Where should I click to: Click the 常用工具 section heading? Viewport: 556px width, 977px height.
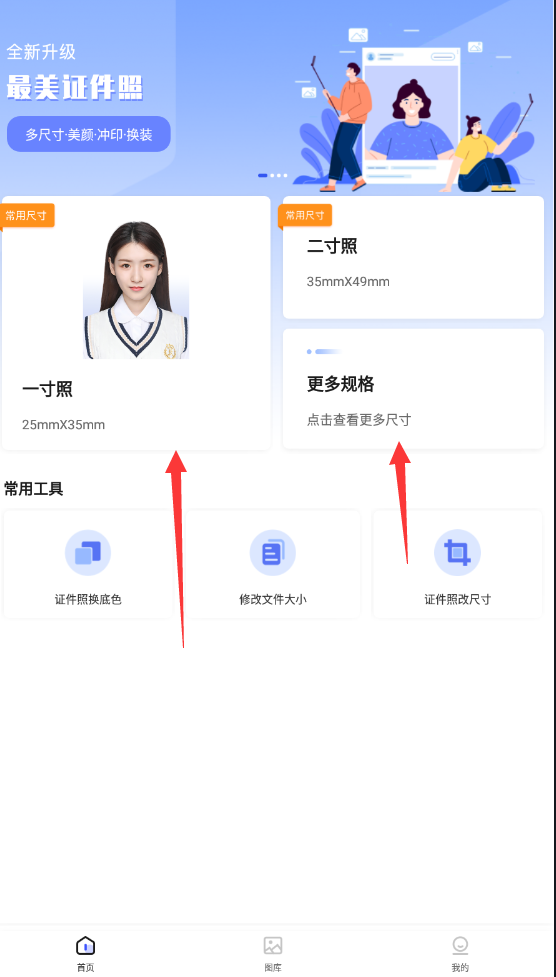point(34,488)
